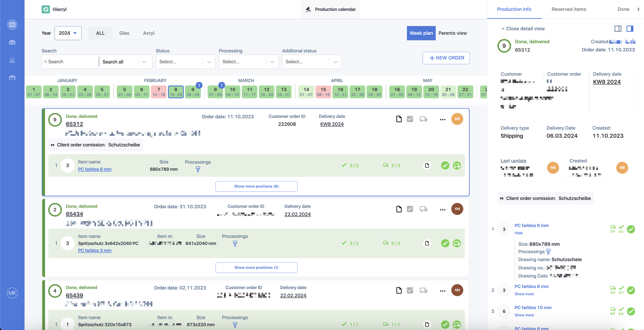Open the production calendar sidebar icon
Screen dimensions: 644x330
[12, 25]
